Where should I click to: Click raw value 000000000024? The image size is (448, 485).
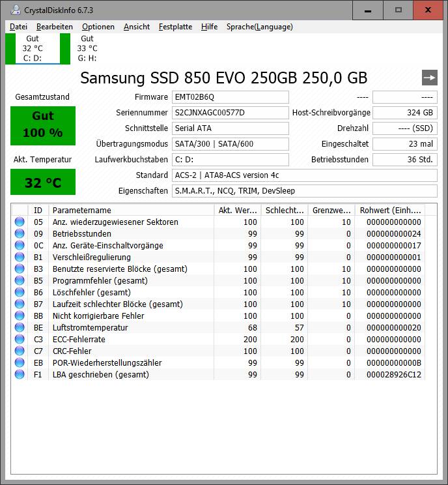394,234
